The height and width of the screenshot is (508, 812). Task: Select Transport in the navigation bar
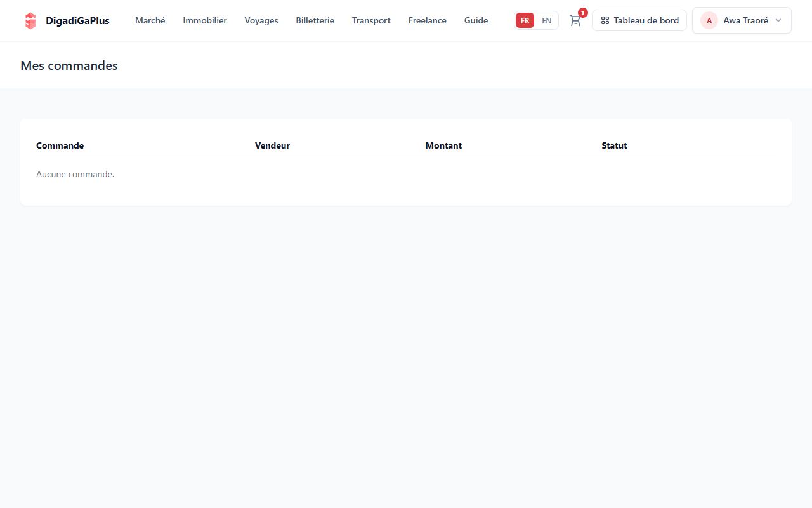coord(371,20)
